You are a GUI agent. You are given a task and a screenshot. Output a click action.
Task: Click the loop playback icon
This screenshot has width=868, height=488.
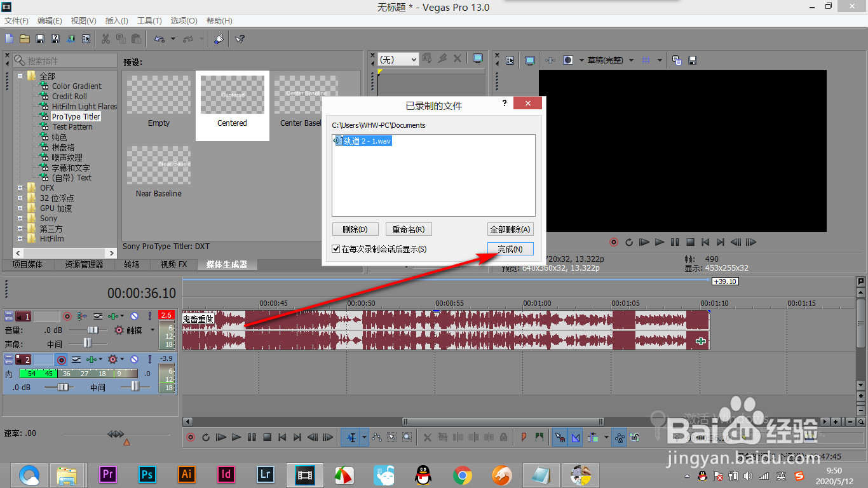coord(206,437)
